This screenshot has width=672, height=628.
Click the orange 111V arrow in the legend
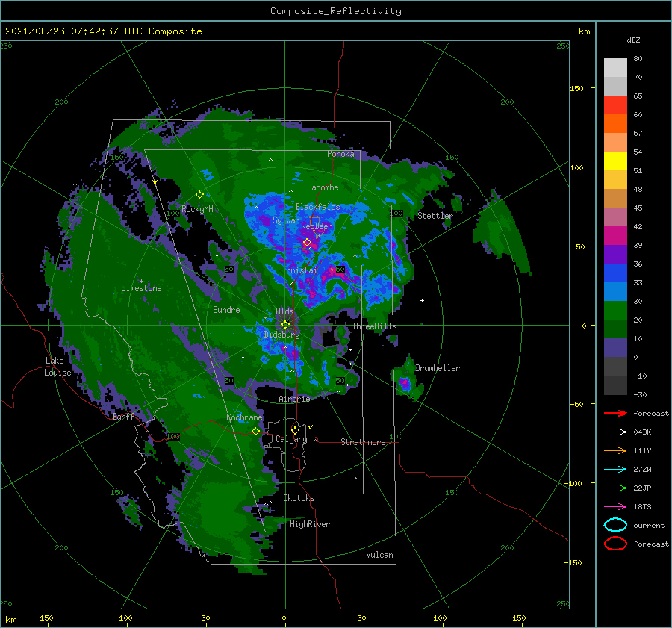point(615,450)
